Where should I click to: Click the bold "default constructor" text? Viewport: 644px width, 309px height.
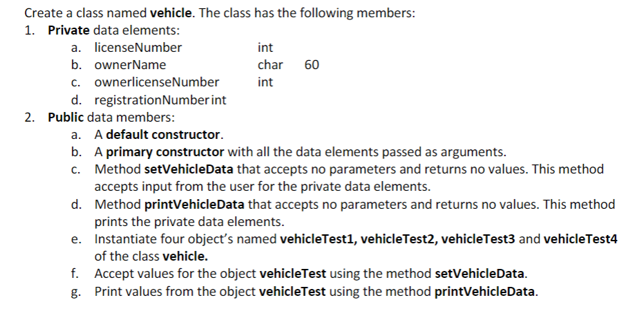pos(164,135)
